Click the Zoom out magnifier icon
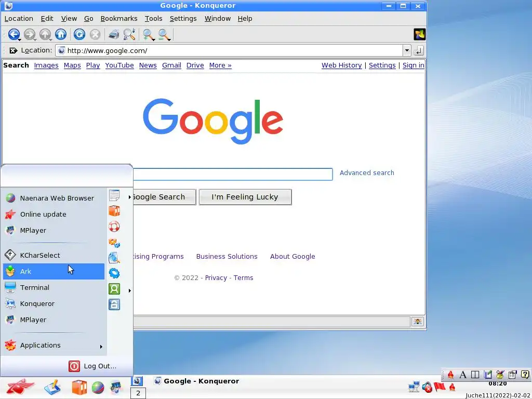The image size is (532, 399). pos(163,34)
